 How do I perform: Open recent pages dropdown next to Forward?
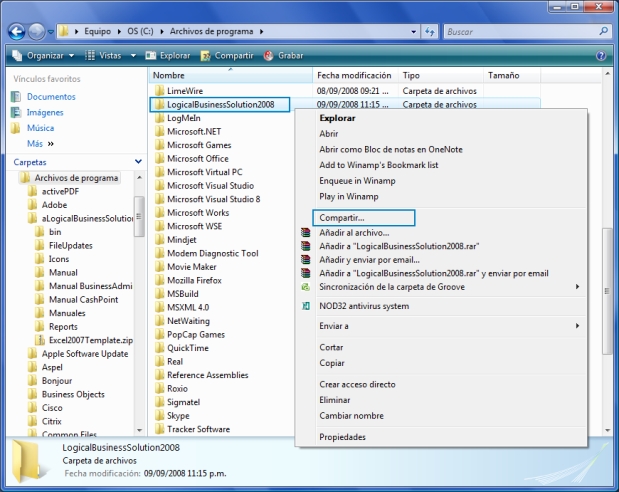click(x=51, y=32)
